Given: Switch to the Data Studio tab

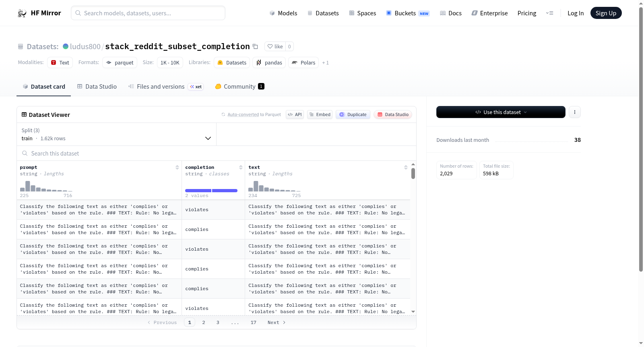Looking at the screenshot, I should [x=97, y=87].
